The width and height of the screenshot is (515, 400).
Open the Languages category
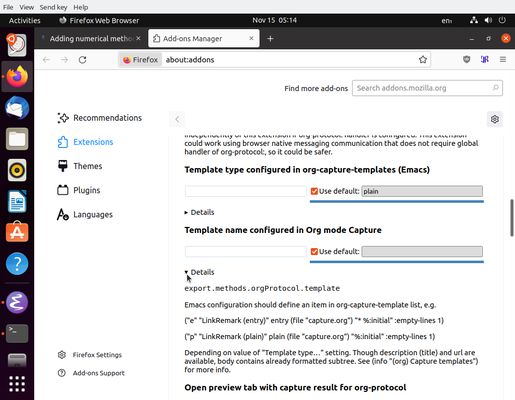(x=85, y=215)
